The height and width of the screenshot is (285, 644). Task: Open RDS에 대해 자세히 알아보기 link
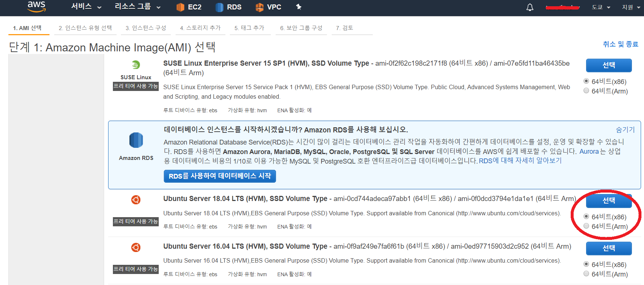(x=520, y=161)
